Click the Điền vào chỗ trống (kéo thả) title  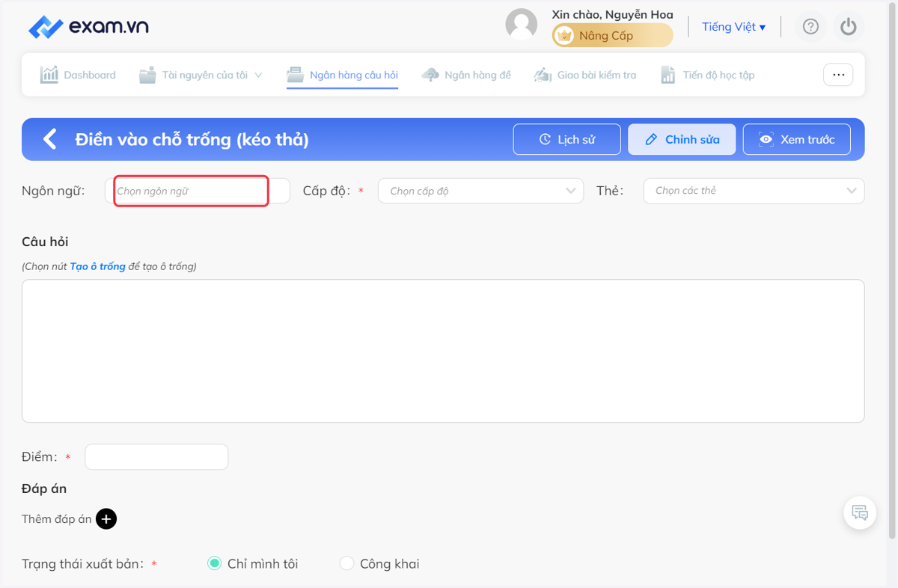[192, 139]
